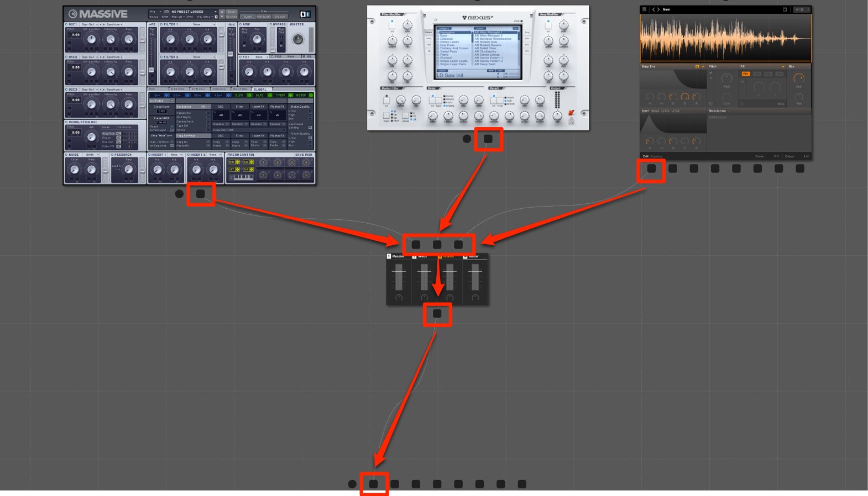Open the sampler plugin's hamburger menu

(x=644, y=9)
